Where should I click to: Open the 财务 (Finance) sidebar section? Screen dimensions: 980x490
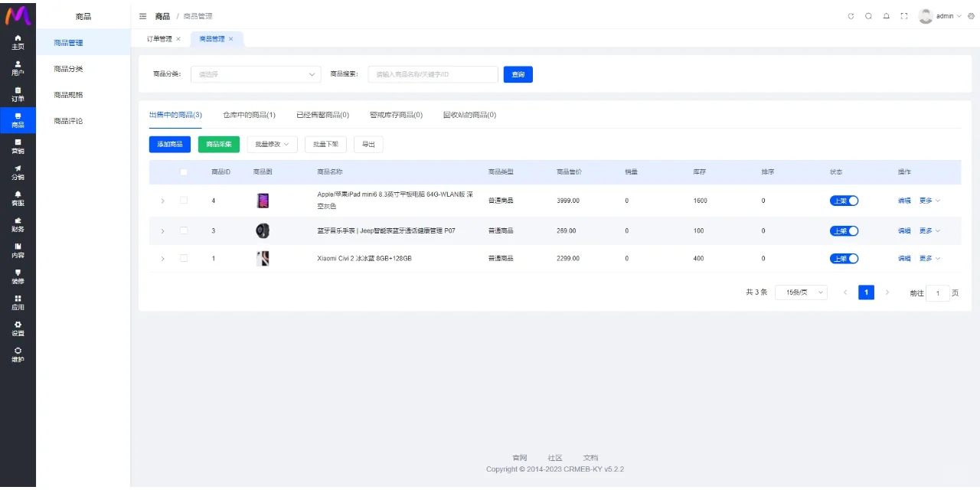18,224
